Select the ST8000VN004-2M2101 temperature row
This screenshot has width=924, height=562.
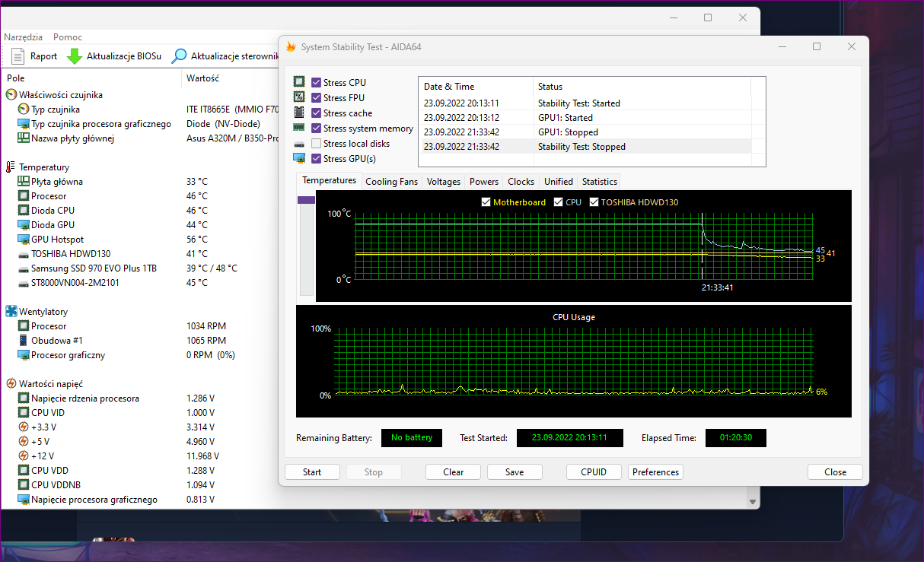[x=140, y=283]
